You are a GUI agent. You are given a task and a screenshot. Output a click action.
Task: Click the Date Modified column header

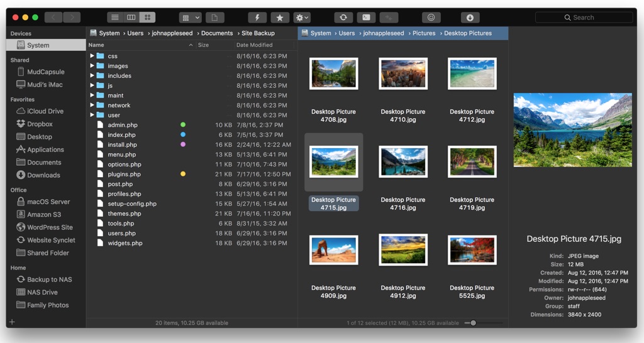tap(255, 45)
